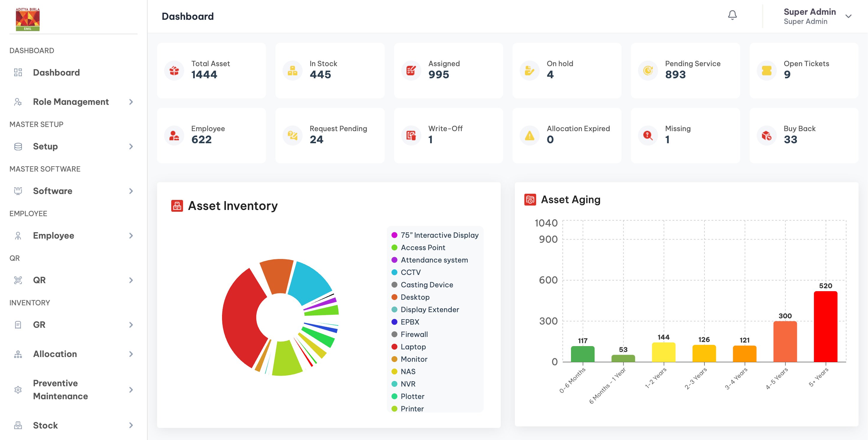Click the Total Asset card icon
The image size is (868, 440).
[174, 70]
